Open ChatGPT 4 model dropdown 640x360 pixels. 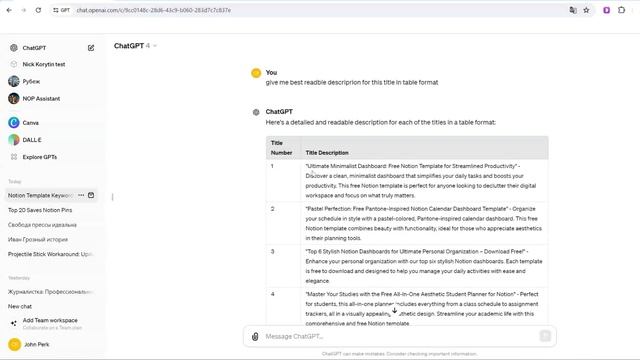136,46
